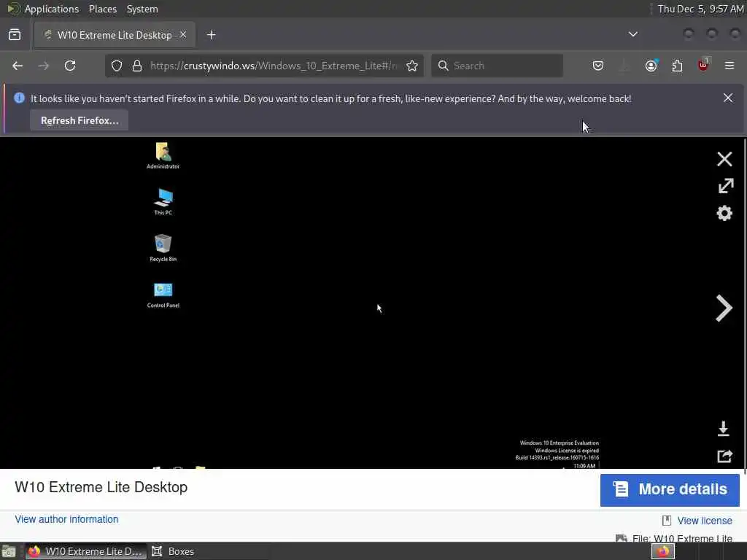Click the browser back arrow
Viewport: 747px width, 560px height.
tap(18, 66)
